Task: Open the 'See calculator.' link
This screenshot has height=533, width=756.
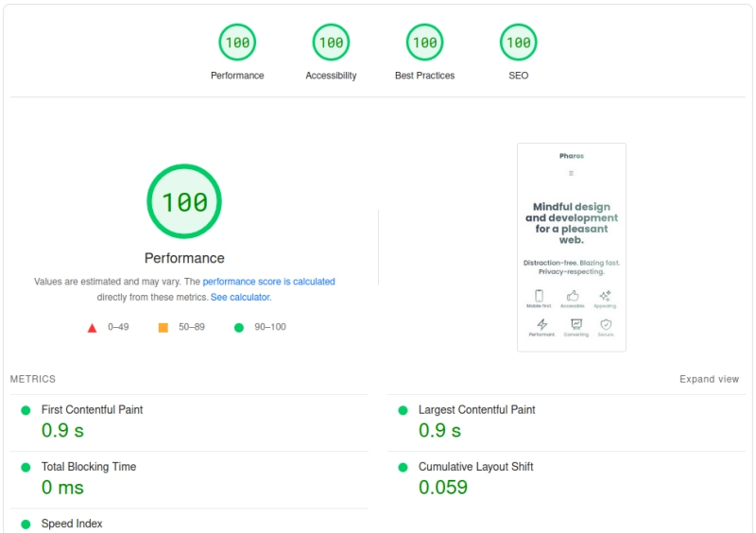Action: click(x=241, y=297)
